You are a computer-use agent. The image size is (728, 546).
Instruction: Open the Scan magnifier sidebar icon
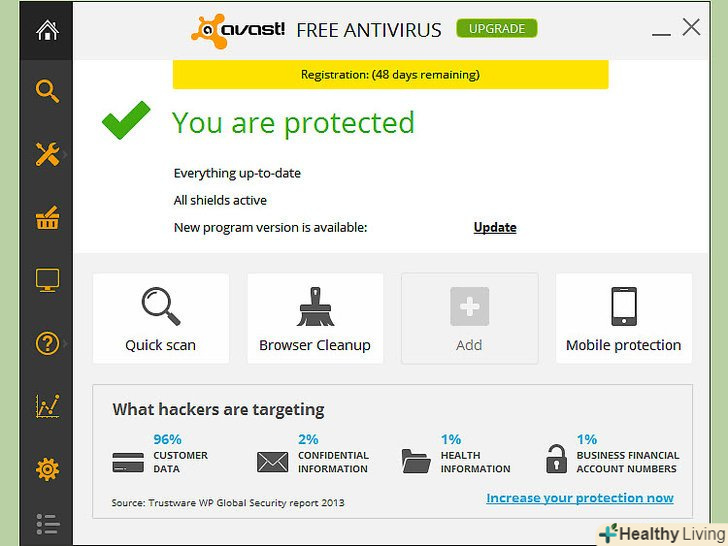(46, 92)
